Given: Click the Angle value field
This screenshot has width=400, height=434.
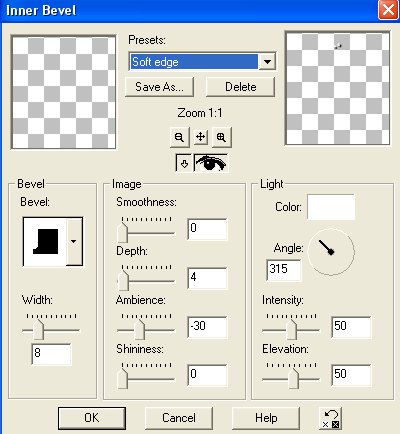Looking at the screenshot, I should click(x=284, y=270).
